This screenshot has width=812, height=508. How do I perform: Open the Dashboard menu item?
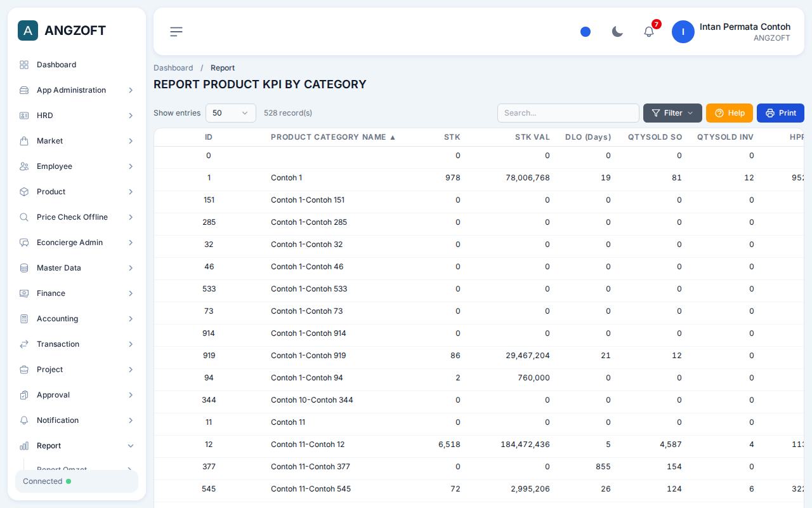tap(77, 65)
